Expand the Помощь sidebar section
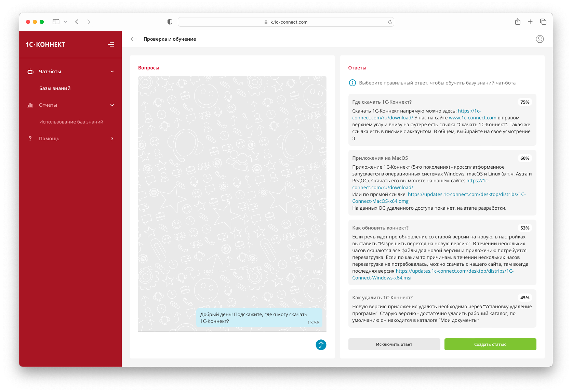The image size is (572, 392). click(112, 139)
